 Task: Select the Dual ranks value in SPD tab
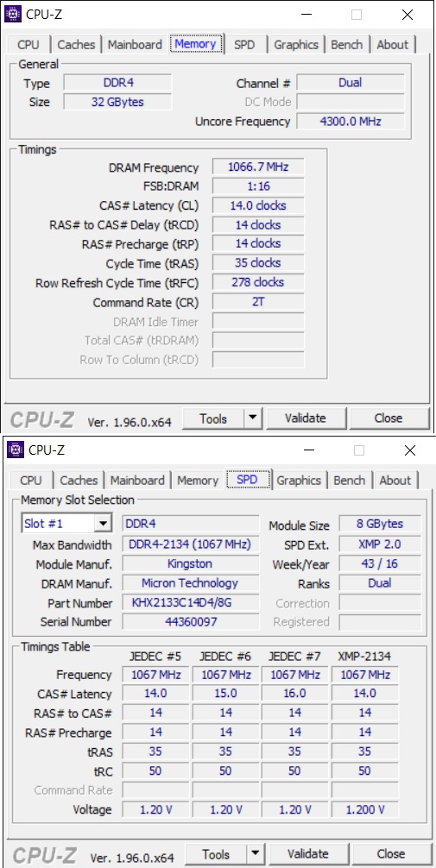click(380, 583)
